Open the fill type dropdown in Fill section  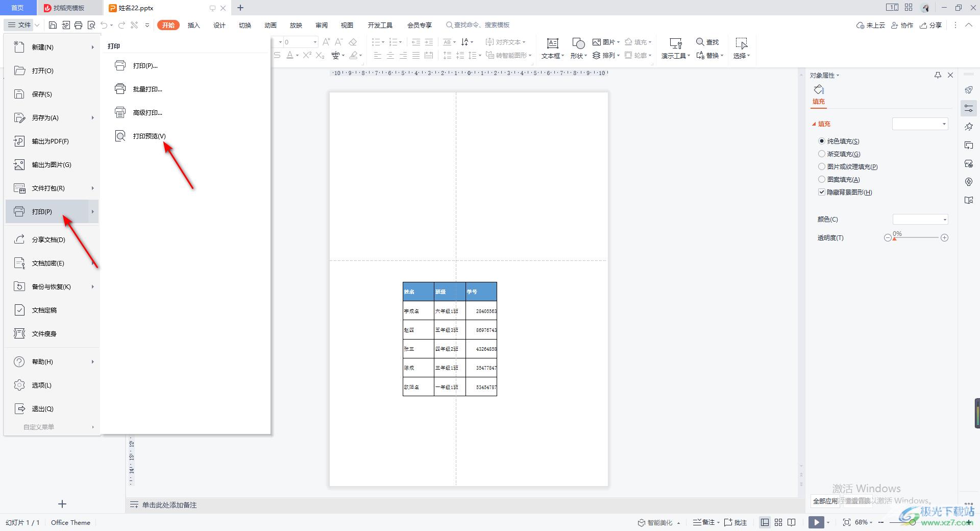coord(920,124)
